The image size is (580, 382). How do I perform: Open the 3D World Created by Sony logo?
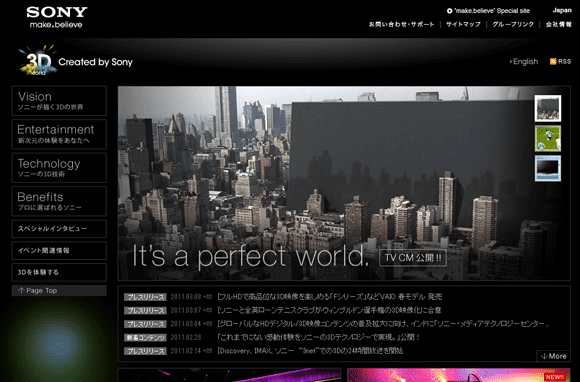coord(76,61)
